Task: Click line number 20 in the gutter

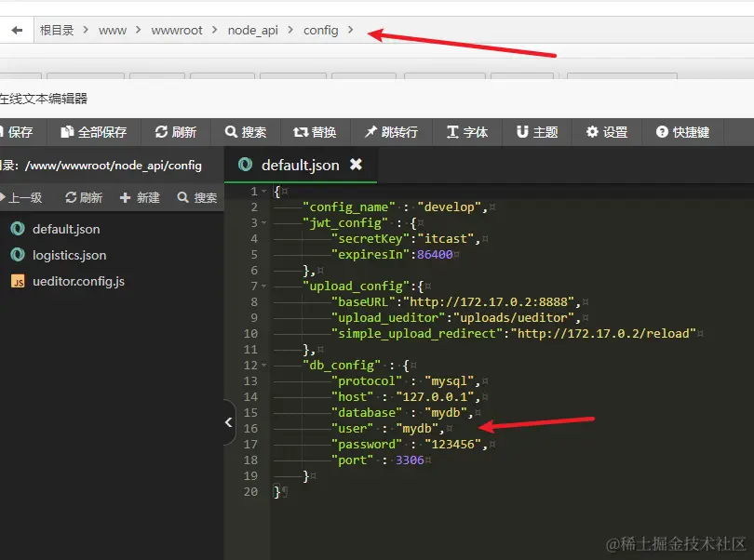Action: pos(250,492)
